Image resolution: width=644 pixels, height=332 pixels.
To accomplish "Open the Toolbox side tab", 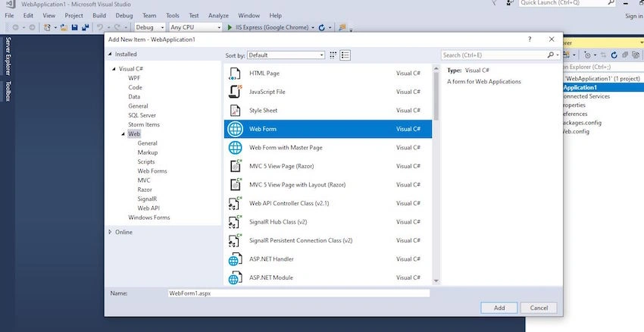I will (x=8, y=91).
